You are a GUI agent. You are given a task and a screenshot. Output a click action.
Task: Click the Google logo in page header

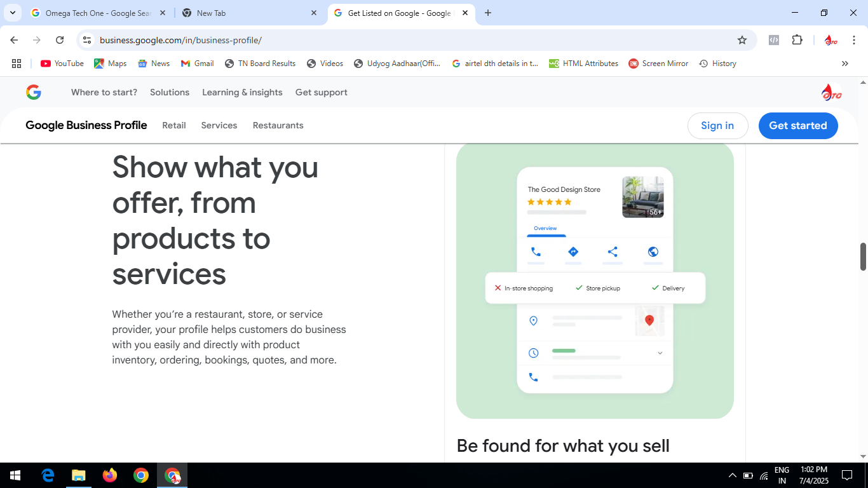[x=34, y=92]
